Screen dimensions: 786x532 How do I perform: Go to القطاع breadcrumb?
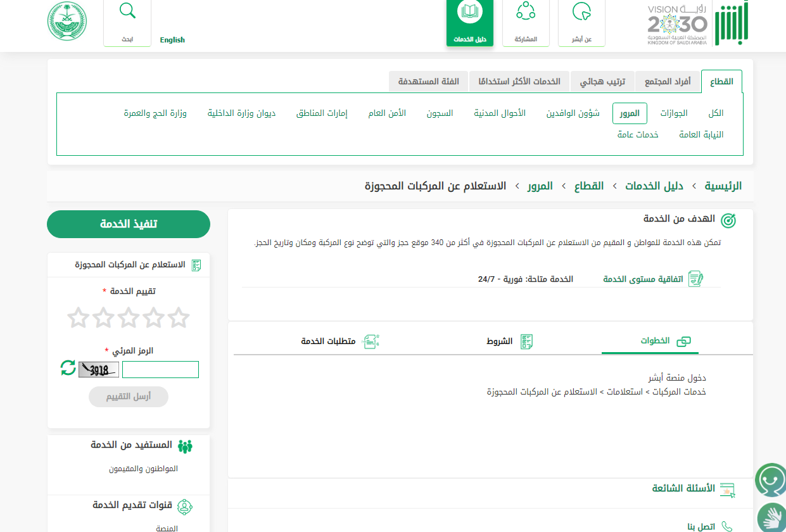(589, 186)
